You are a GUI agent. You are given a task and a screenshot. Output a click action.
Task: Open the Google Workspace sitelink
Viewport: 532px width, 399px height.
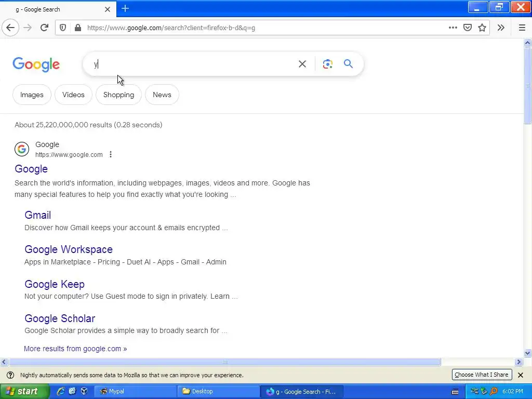pos(69,249)
